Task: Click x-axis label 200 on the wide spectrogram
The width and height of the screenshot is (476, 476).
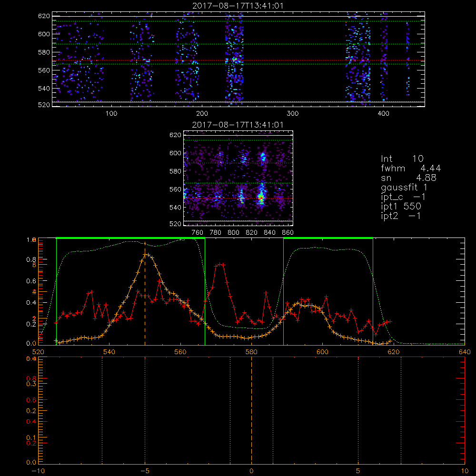Action: (202, 114)
